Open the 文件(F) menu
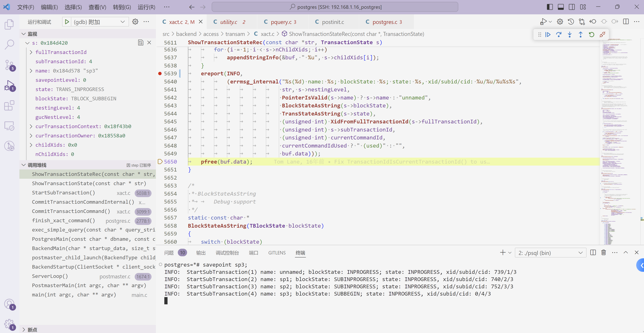644x333 pixels. pyautogui.click(x=25, y=7)
